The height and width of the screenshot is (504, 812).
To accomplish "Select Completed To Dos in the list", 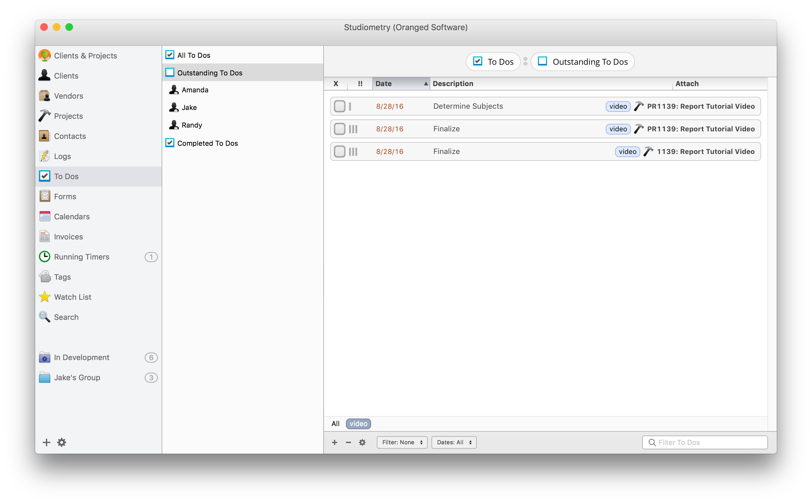I will click(243, 143).
